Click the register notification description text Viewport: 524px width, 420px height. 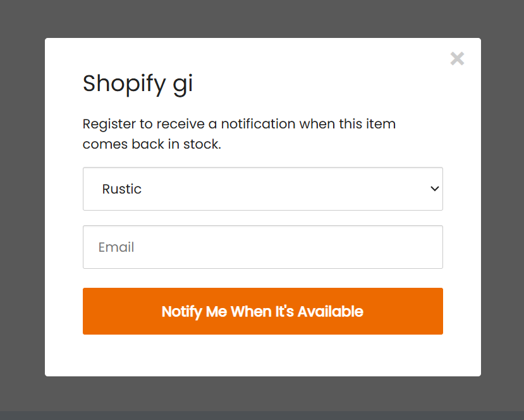239,124
